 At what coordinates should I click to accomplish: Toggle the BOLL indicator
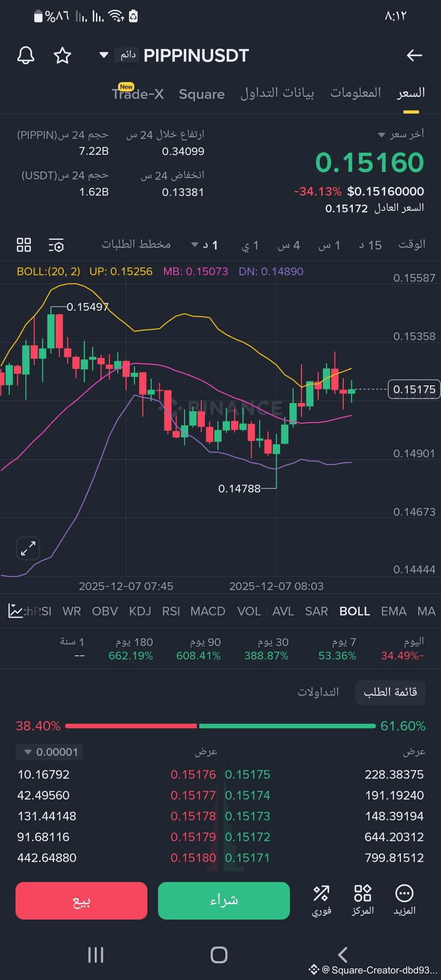click(x=354, y=611)
